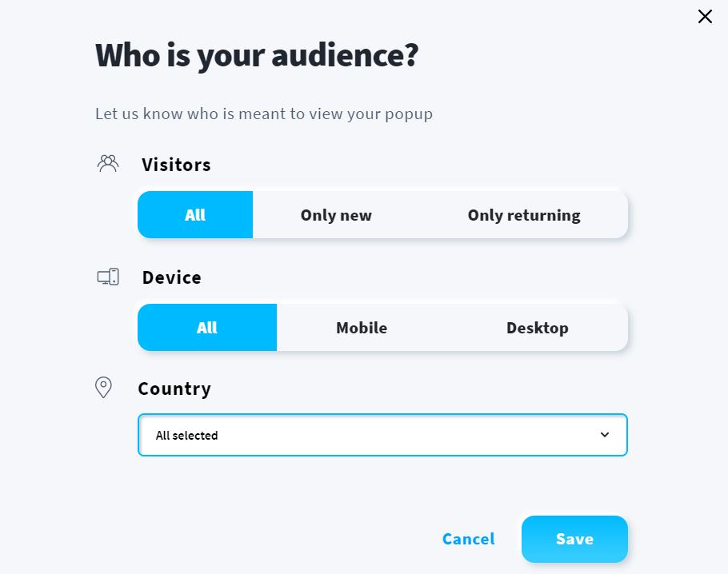Click the Who is your audience title

coord(257,56)
